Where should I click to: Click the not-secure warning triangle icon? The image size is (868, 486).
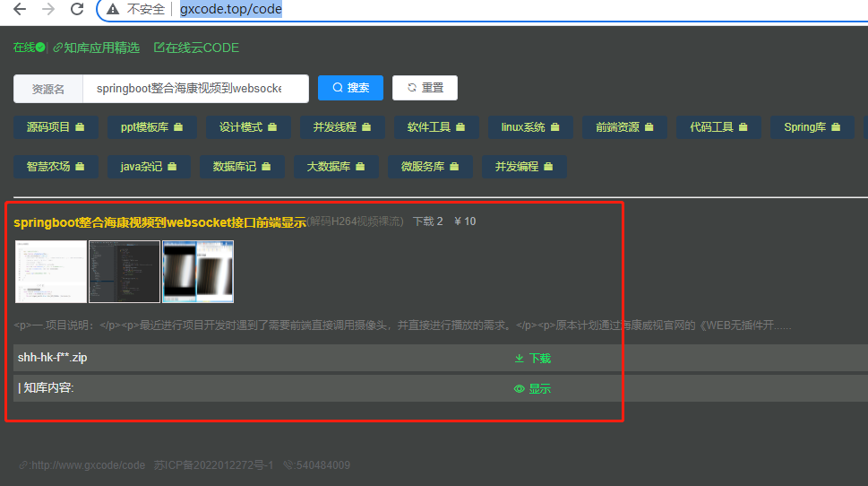pyautogui.click(x=113, y=10)
